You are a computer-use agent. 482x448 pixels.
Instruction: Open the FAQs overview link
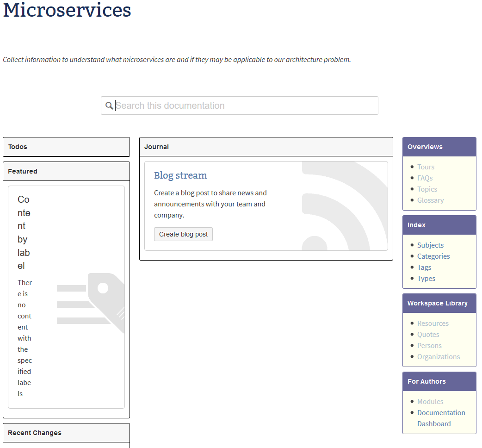point(425,178)
